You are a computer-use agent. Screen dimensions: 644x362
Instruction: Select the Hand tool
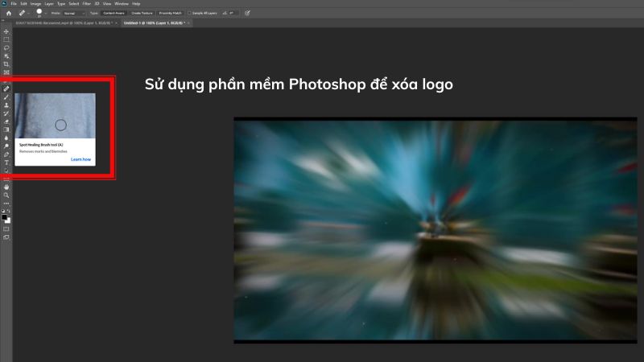[6, 187]
